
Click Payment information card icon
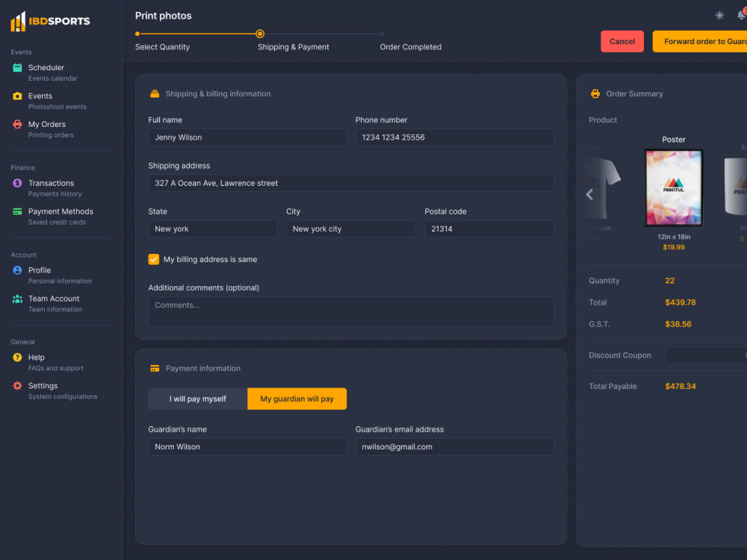click(x=155, y=368)
